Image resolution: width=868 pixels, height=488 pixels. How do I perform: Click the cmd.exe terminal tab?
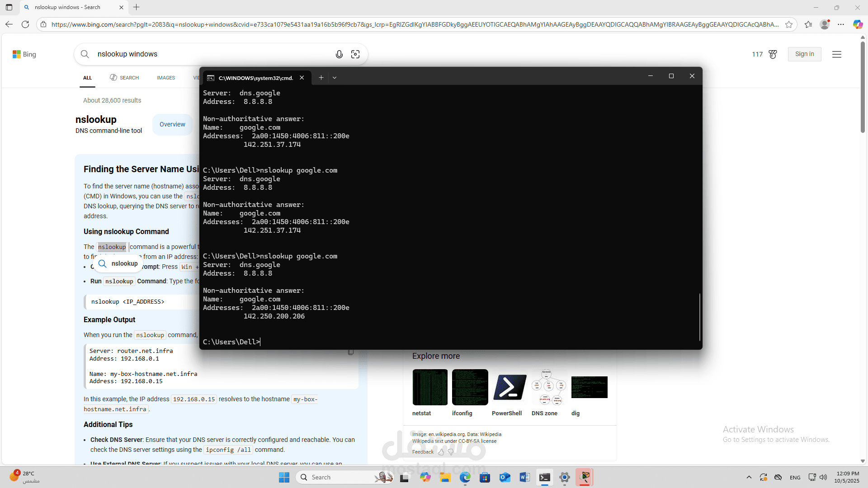[257, 78]
